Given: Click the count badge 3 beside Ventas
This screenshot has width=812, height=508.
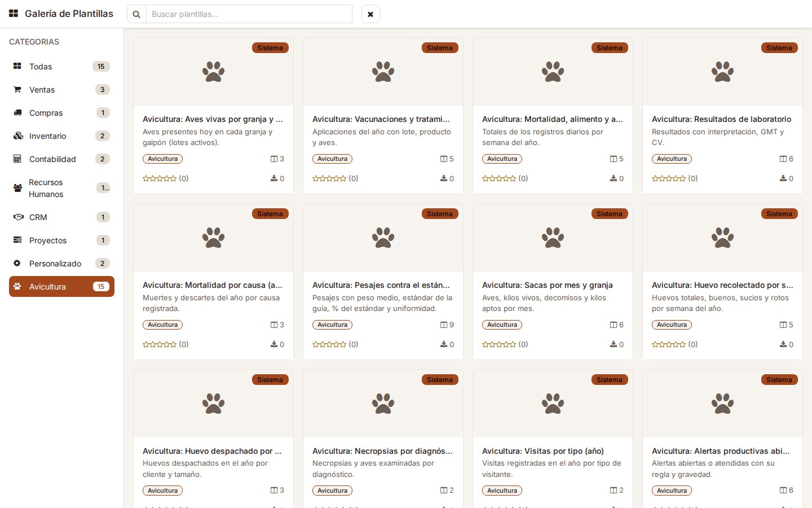Looking at the screenshot, I should point(102,90).
